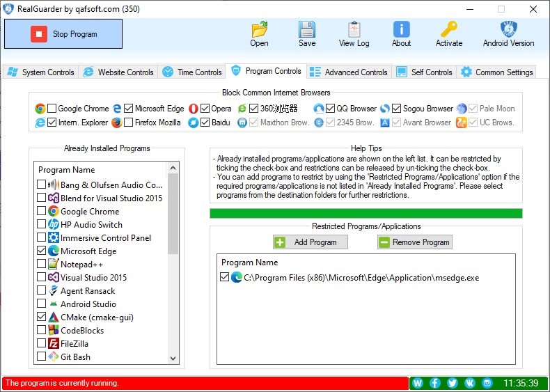Viewport: 550px width, 392px height.
Task: Open the View Log icon
Action: click(x=354, y=30)
